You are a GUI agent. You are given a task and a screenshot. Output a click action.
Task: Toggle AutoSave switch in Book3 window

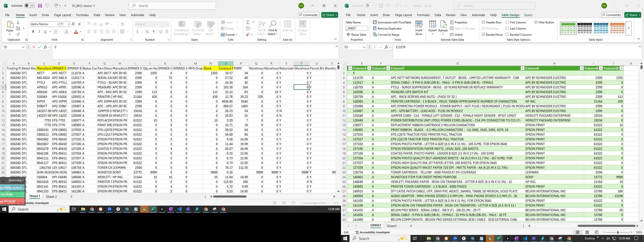371,5
